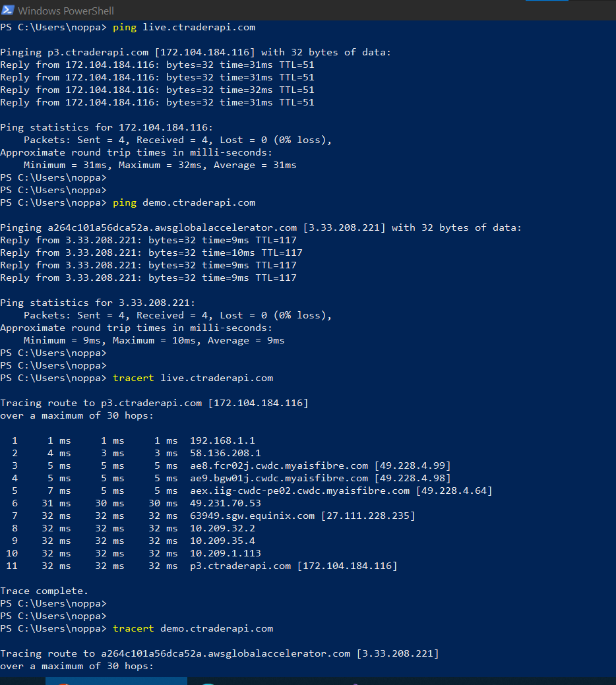
Task: Click the highlighted active taskbar app button
Action: coord(116,681)
